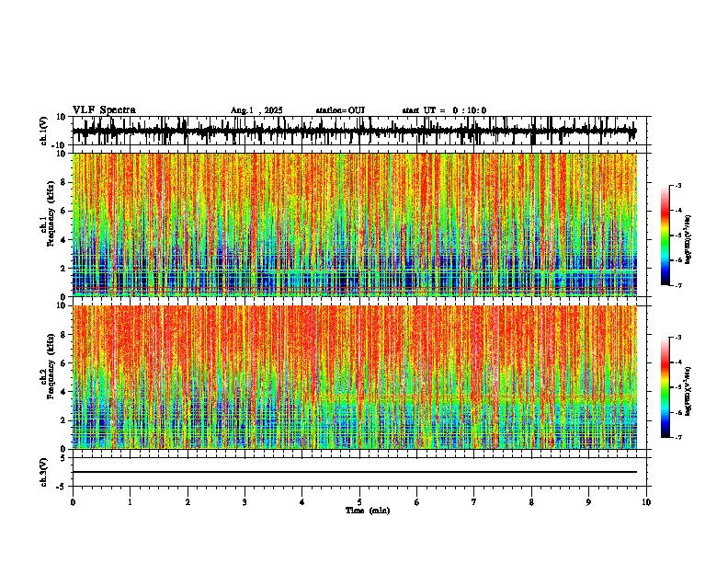This screenshot has width=728, height=563.
Task: Click the "-3" label on ch.1 colorbar
Action: click(678, 185)
